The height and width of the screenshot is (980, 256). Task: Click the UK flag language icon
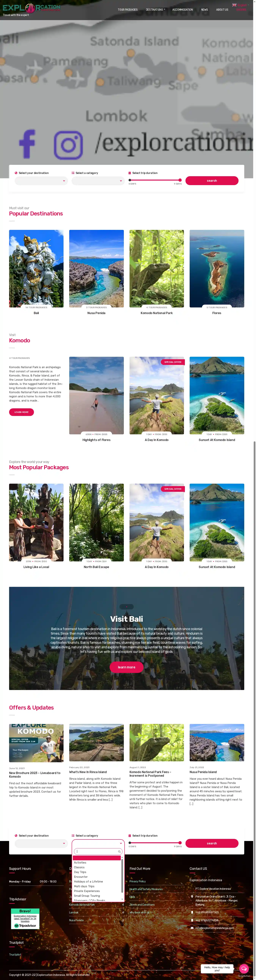[x=234, y=5]
